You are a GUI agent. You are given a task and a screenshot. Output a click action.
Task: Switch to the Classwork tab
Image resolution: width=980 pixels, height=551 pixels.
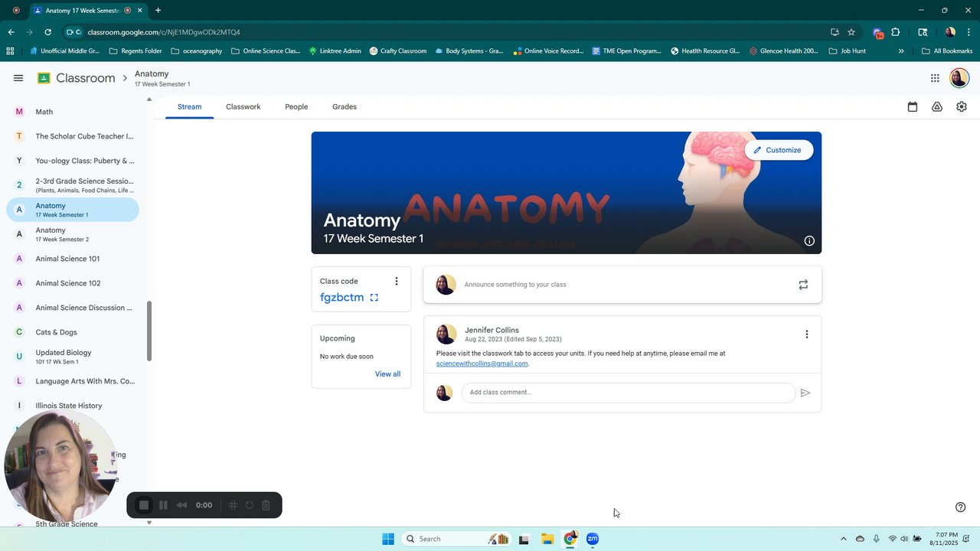[x=243, y=107]
